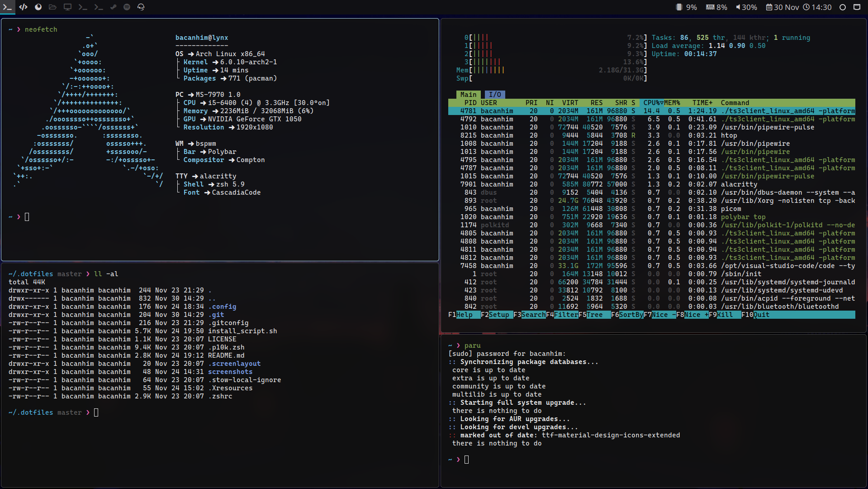
Task: Click the .config directory entry in listing
Action: [x=222, y=307]
